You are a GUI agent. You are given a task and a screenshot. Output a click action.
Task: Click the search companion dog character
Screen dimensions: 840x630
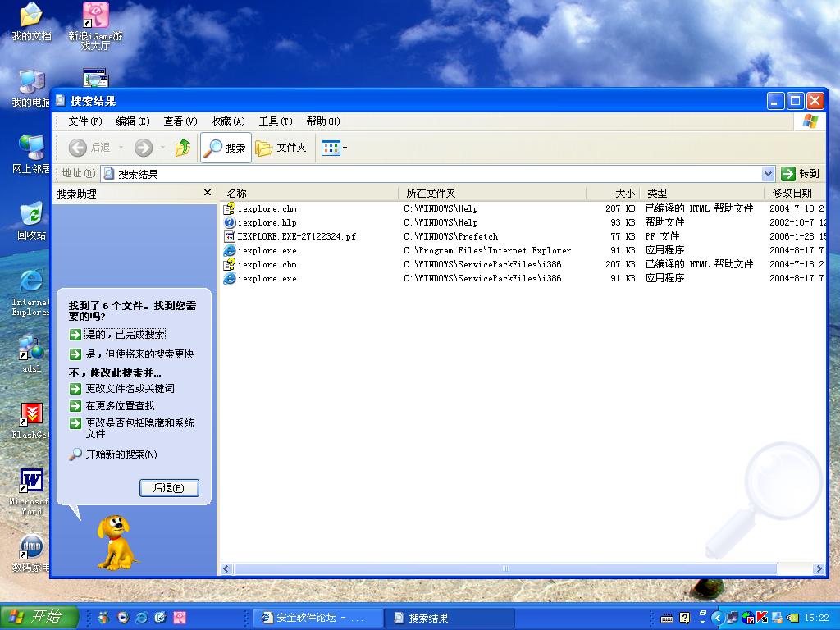click(115, 541)
